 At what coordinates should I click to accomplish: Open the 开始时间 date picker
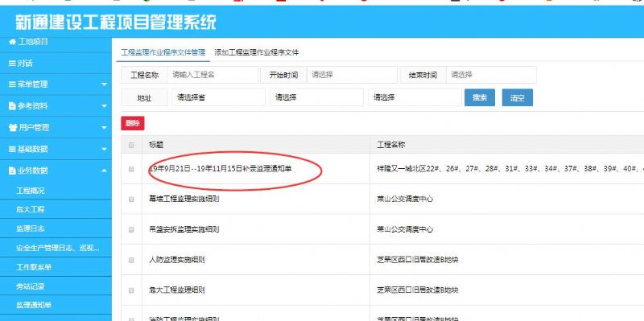(x=352, y=75)
